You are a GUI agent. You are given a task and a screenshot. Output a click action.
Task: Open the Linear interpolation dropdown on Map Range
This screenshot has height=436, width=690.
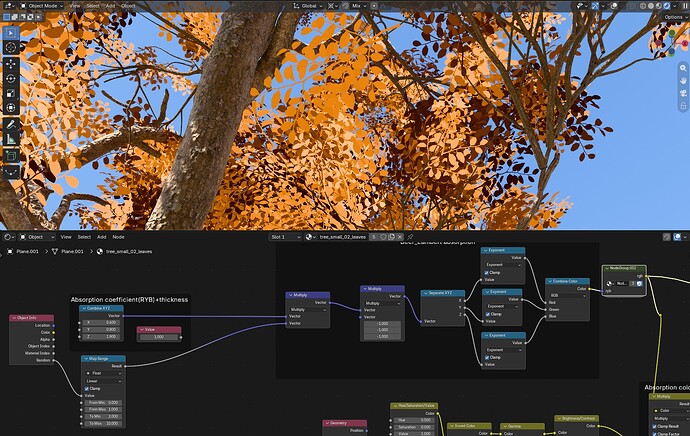[103, 381]
